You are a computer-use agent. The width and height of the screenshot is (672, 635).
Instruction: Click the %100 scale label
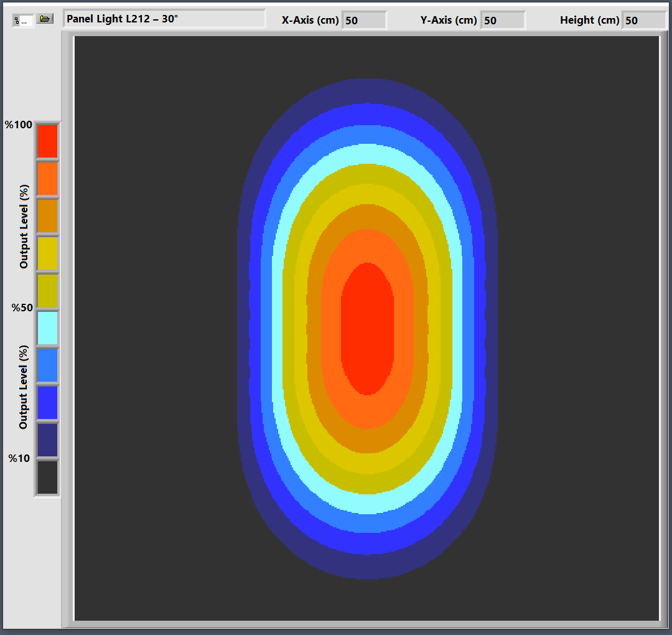(x=19, y=125)
